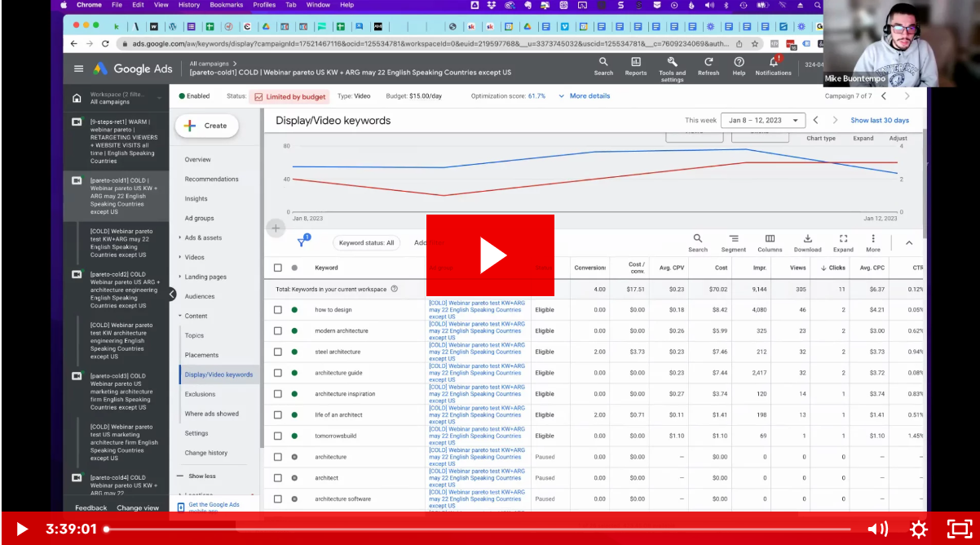
Task: Click the Segment icon in table toolbar
Action: pos(733,239)
